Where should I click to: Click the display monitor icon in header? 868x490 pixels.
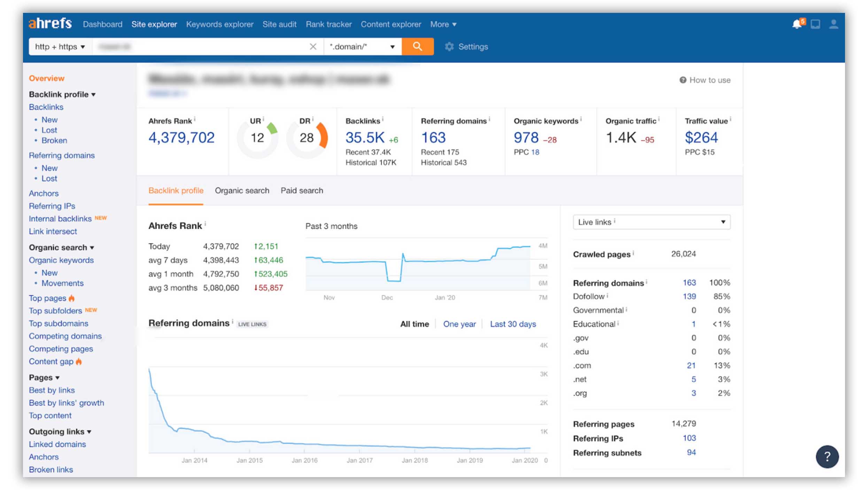click(x=815, y=24)
